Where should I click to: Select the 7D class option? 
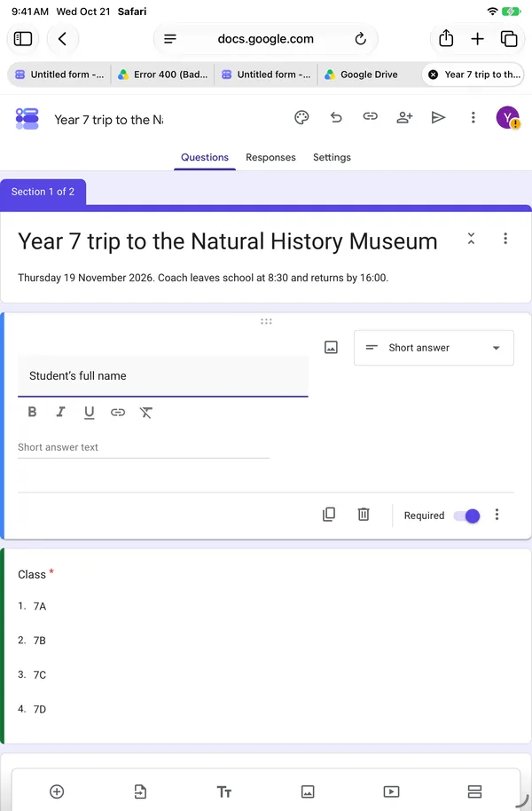(x=40, y=709)
